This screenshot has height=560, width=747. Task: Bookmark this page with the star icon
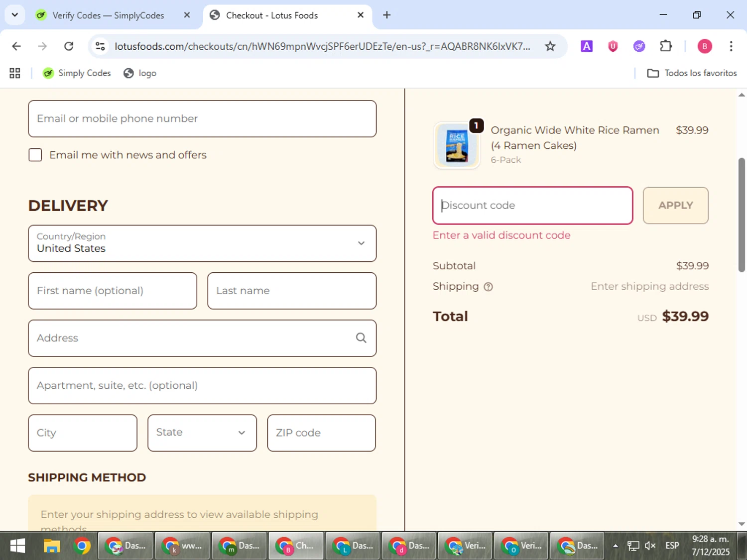550,46
